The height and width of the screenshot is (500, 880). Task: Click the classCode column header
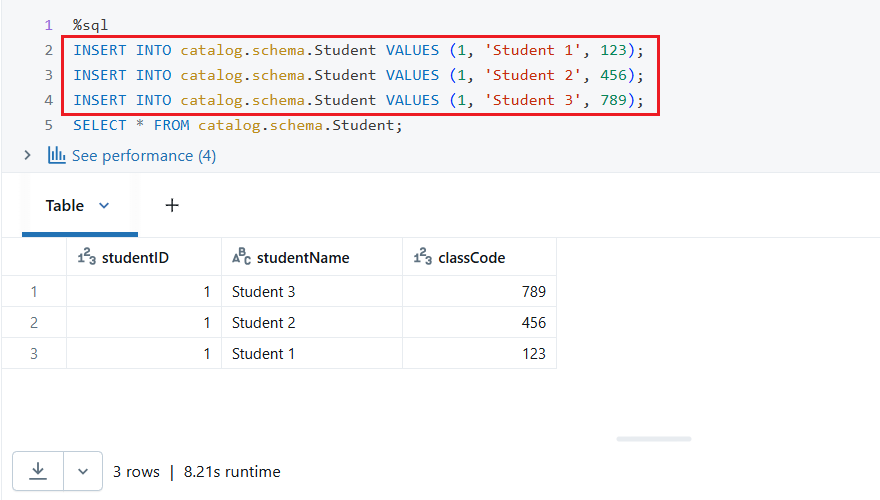click(x=471, y=258)
